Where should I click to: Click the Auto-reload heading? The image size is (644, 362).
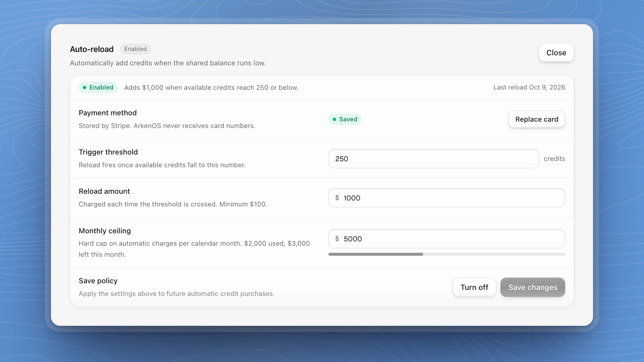[92, 49]
